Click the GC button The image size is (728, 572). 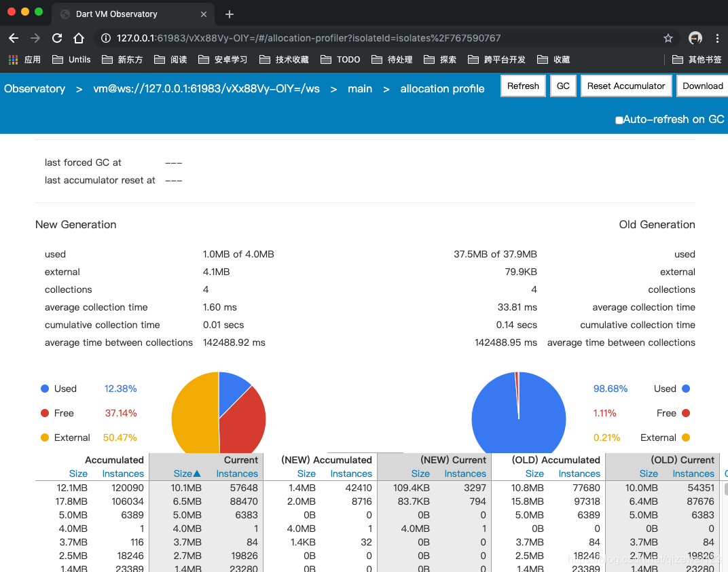pos(563,86)
